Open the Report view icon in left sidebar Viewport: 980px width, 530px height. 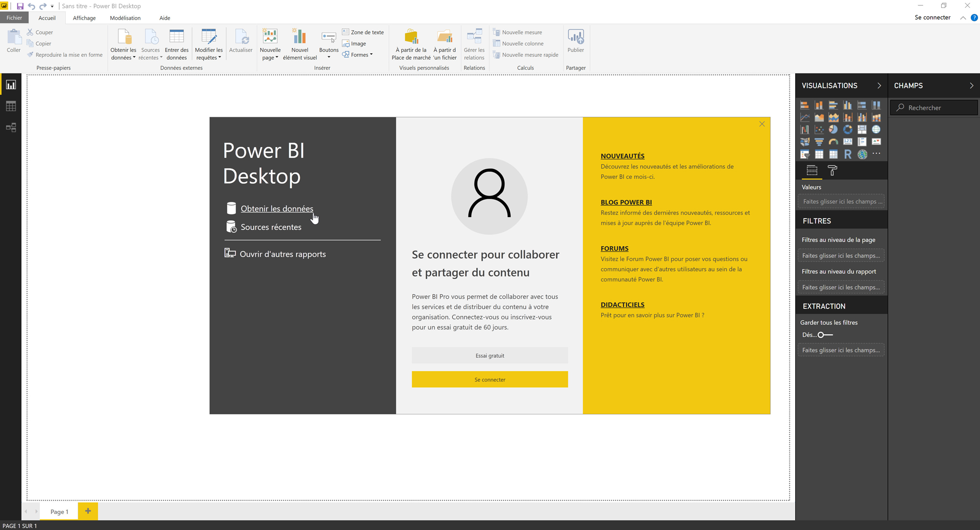(x=11, y=85)
